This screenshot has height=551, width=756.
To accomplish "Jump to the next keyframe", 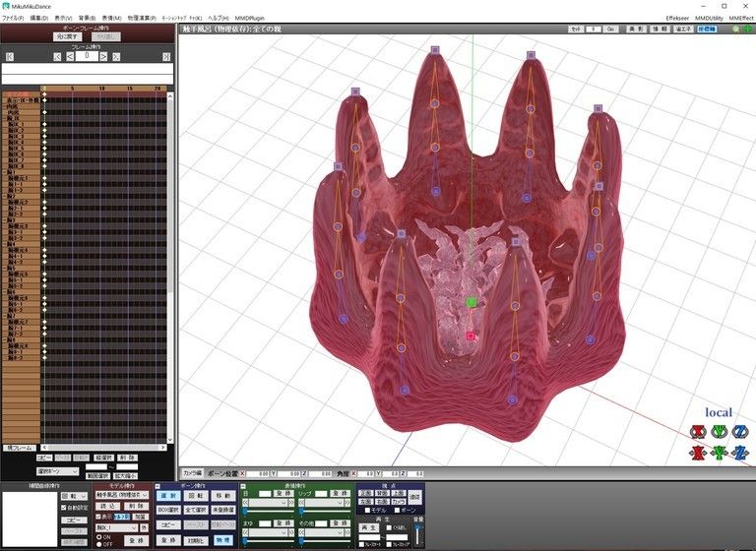I will (116, 57).
